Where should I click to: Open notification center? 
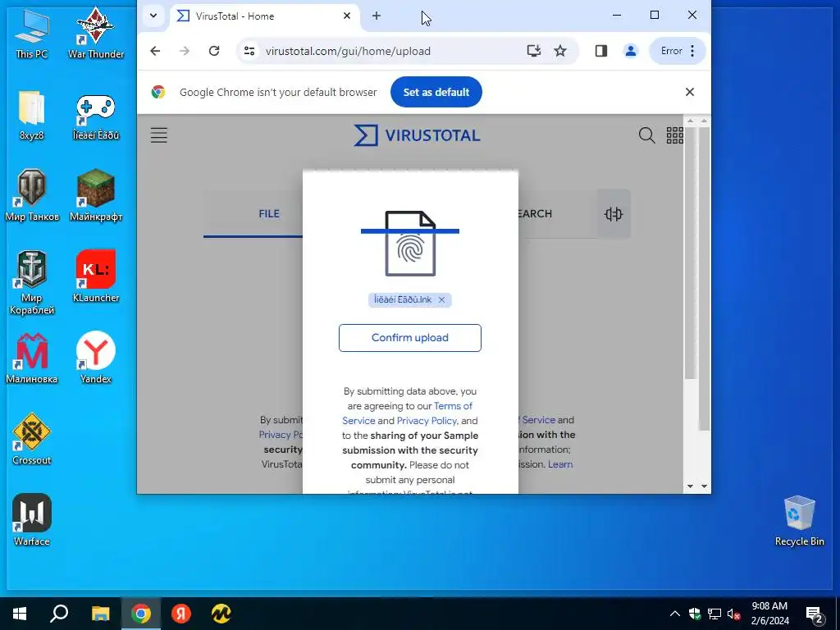(815, 614)
